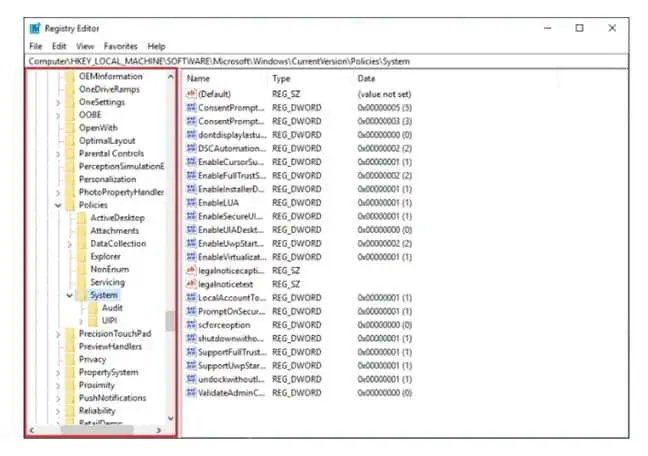The image size is (648, 456).
Task: Open the Edit menu
Action: coord(59,46)
